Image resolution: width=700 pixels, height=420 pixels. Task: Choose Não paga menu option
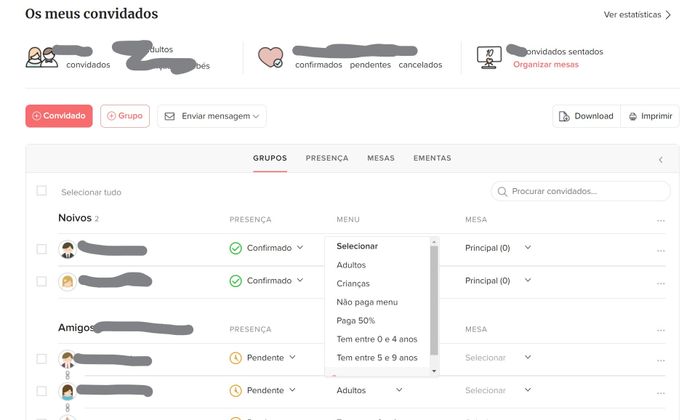pos(367,302)
